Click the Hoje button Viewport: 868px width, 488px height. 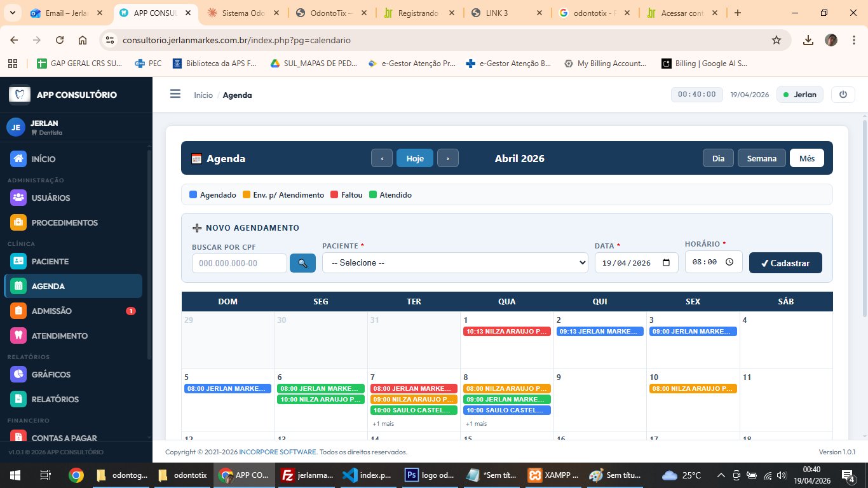(415, 158)
